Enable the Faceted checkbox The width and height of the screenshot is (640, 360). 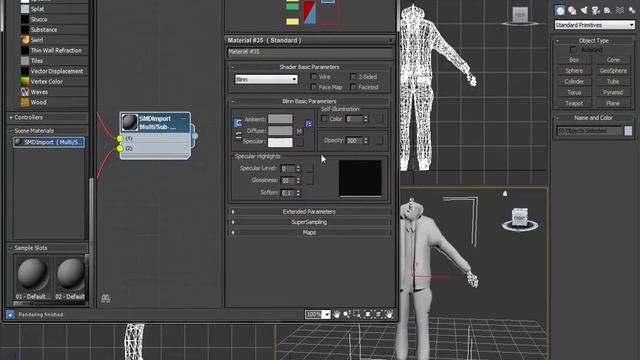click(353, 87)
